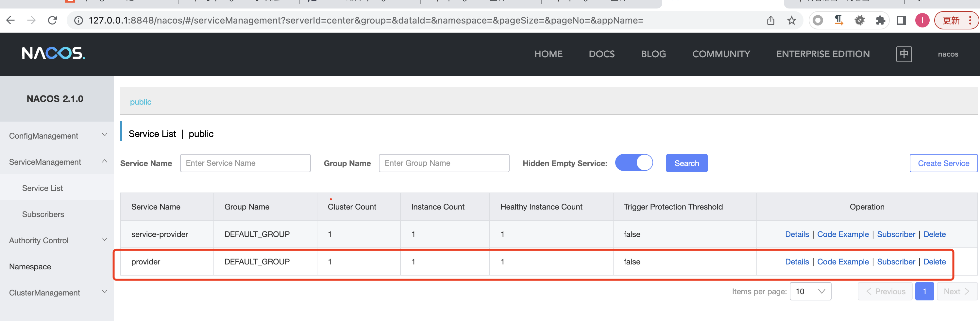This screenshot has width=980, height=321.
Task: Click the share page icon
Action: point(770,21)
